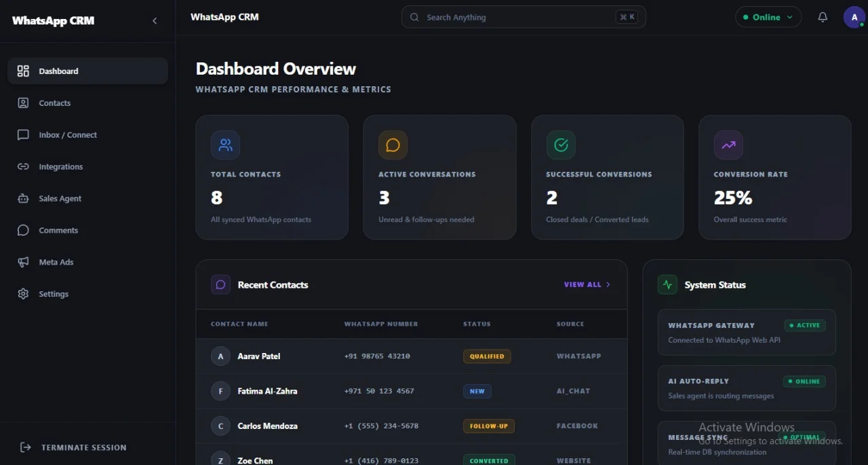Click the Conversion Rate trend icon
This screenshot has width=868, height=465.
coord(728,145)
